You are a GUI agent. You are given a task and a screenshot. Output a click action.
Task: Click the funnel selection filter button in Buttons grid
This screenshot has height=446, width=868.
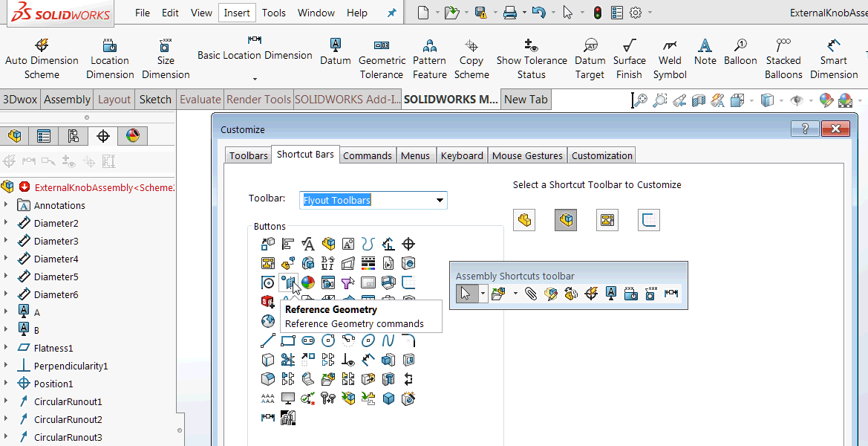tap(347, 282)
